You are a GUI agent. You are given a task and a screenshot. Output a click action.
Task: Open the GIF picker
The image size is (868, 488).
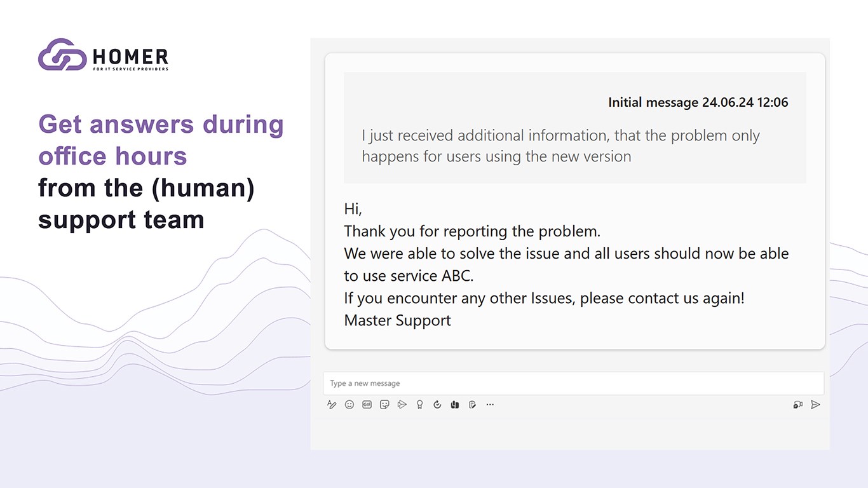(367, 404)
